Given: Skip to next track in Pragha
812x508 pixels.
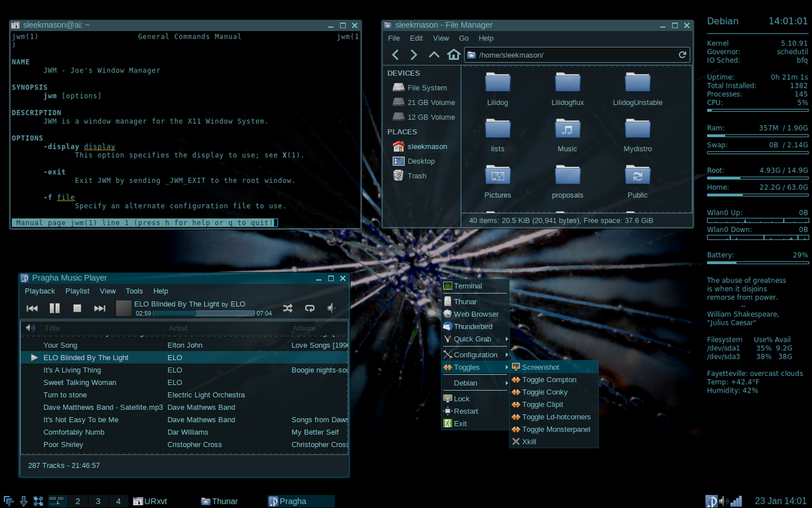Looking at the screenshot, I should tap(100, 309).
